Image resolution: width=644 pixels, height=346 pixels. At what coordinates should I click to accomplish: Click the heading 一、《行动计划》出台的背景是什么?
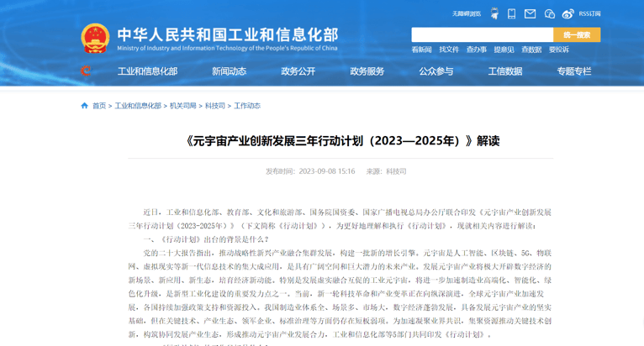coord(206,239)
